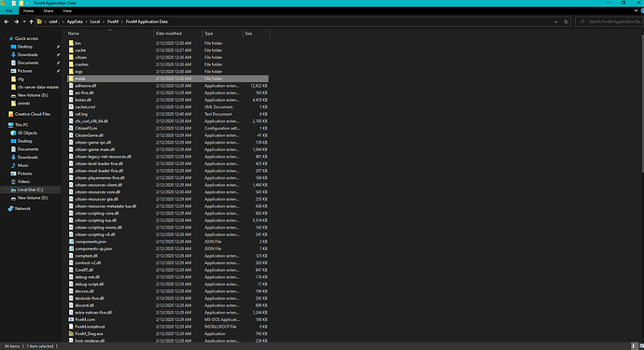This screenshot has width=644, height=350.
Task: Select the FiveM.com file icon
Action: click(x=71, y=319)
